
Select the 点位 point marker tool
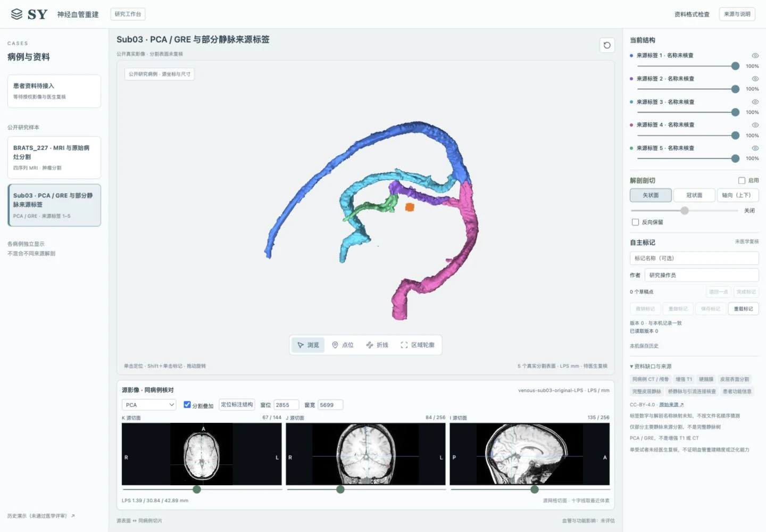point(343,345)
